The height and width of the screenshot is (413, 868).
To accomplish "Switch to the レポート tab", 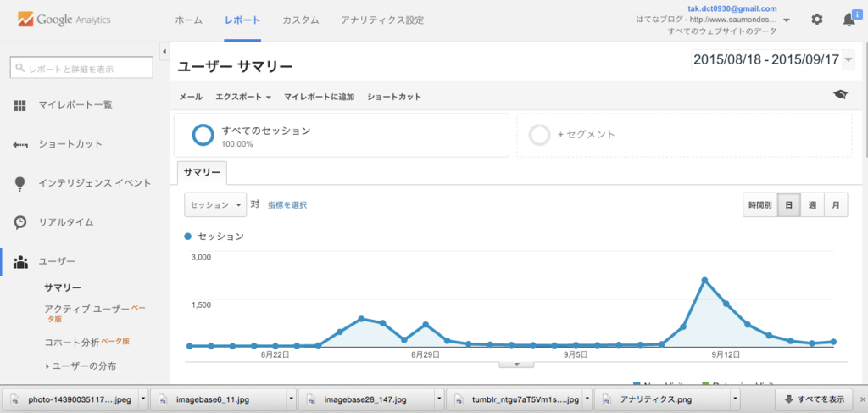I will click(242, 20).
